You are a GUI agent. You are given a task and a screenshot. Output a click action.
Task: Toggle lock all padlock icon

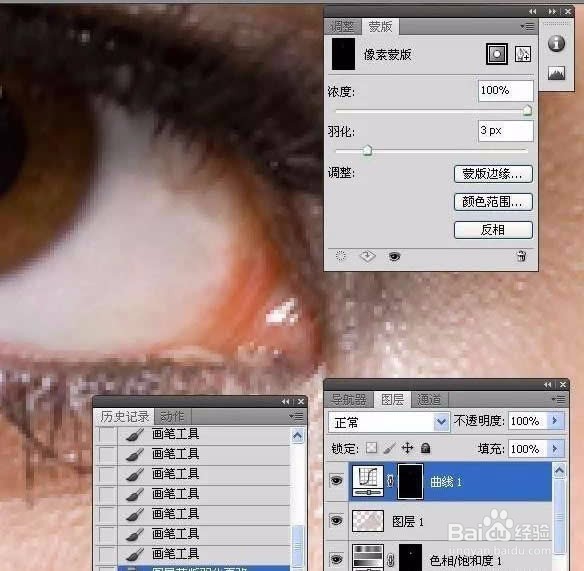(x=425, y=448)
